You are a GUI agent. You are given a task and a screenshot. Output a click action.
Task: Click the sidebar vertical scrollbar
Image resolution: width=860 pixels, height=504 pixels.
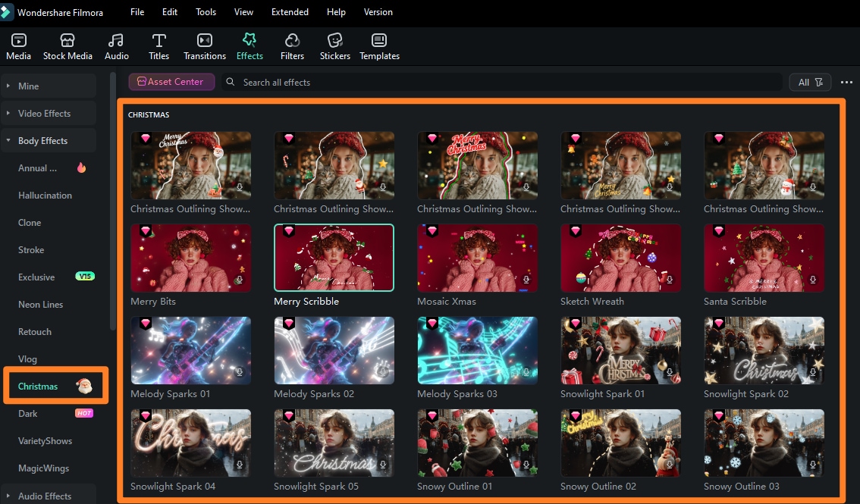point(113,202)
